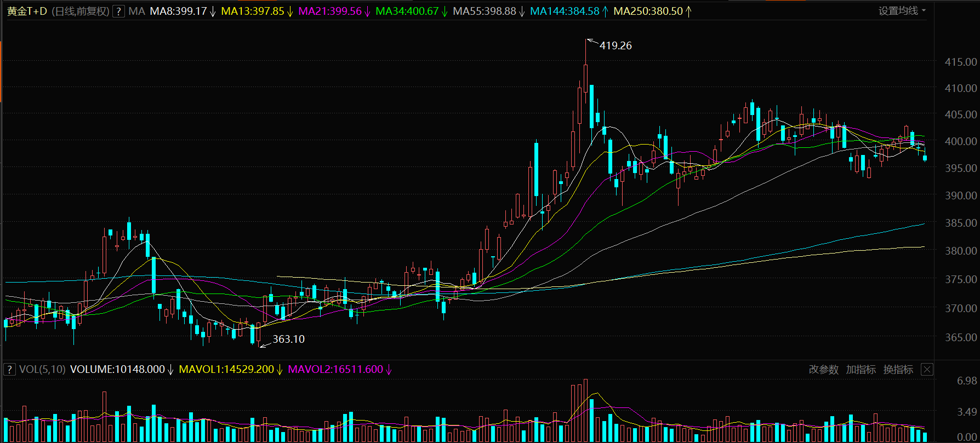Click the 黄金T+D instrument title

coord(27,11)
